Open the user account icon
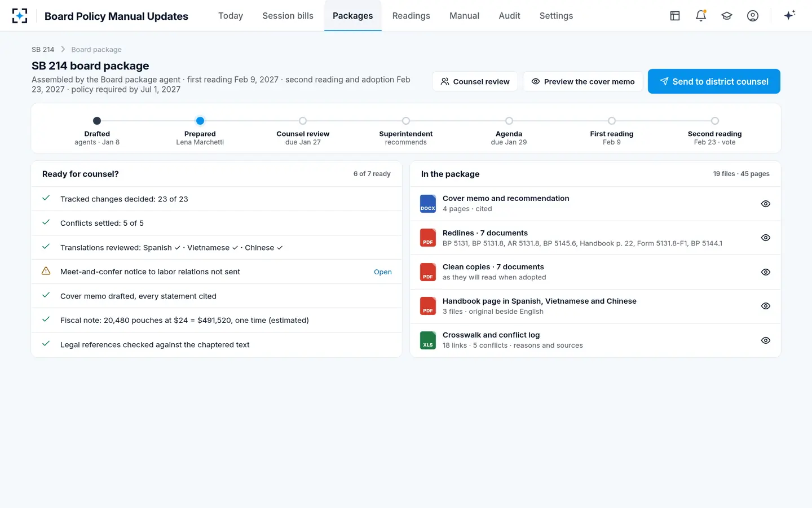The height and width of the screenshot is (508, 812). pyautogui.click(x=753, y=16)
